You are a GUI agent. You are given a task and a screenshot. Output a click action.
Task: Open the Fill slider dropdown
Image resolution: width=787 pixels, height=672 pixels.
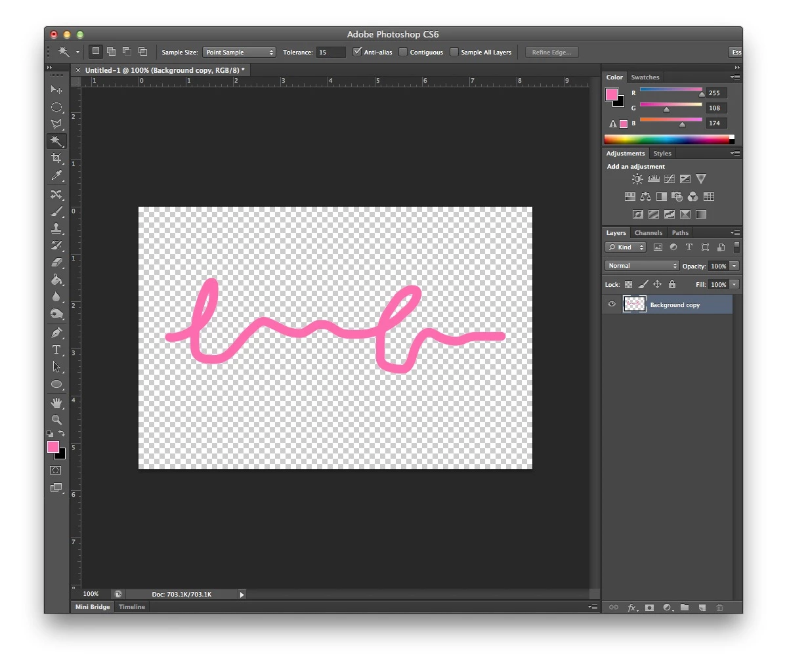point(734,285)
